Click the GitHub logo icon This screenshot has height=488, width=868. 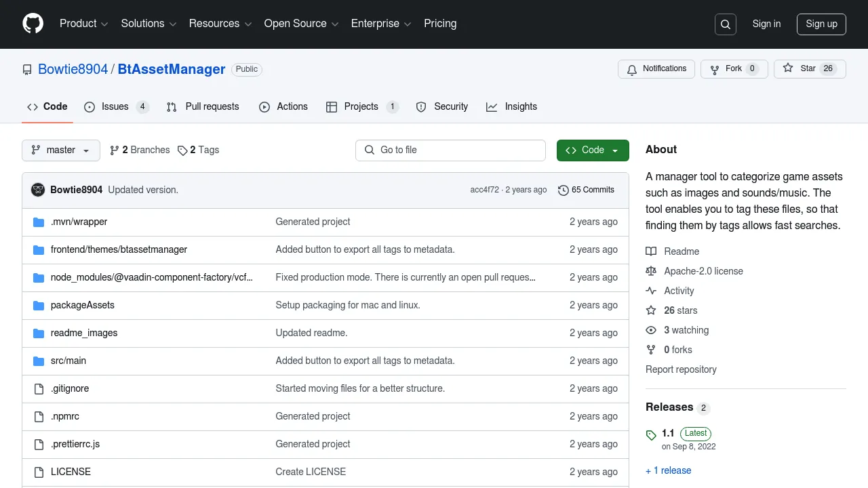coord(33,24)
